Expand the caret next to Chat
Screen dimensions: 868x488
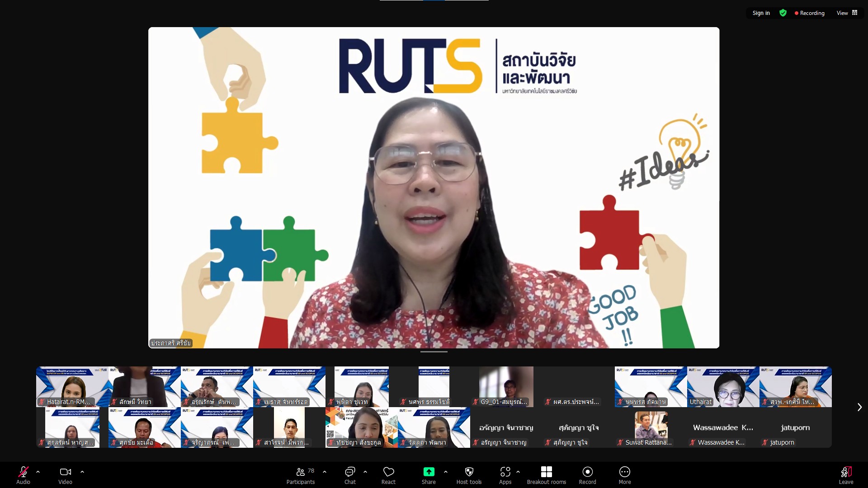[x=365, y=472]
